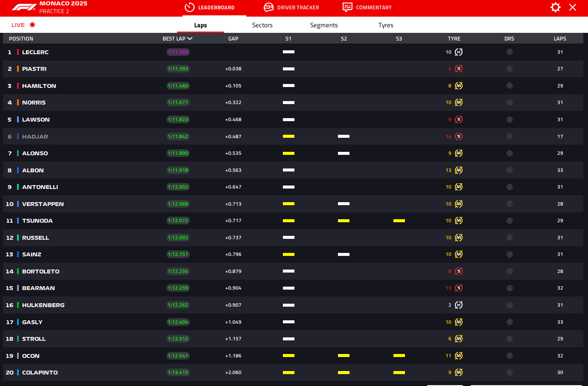588x386 pixels.
Task: Click Antonelli's medium tyre icon
Action: click(x=459, y=187)
